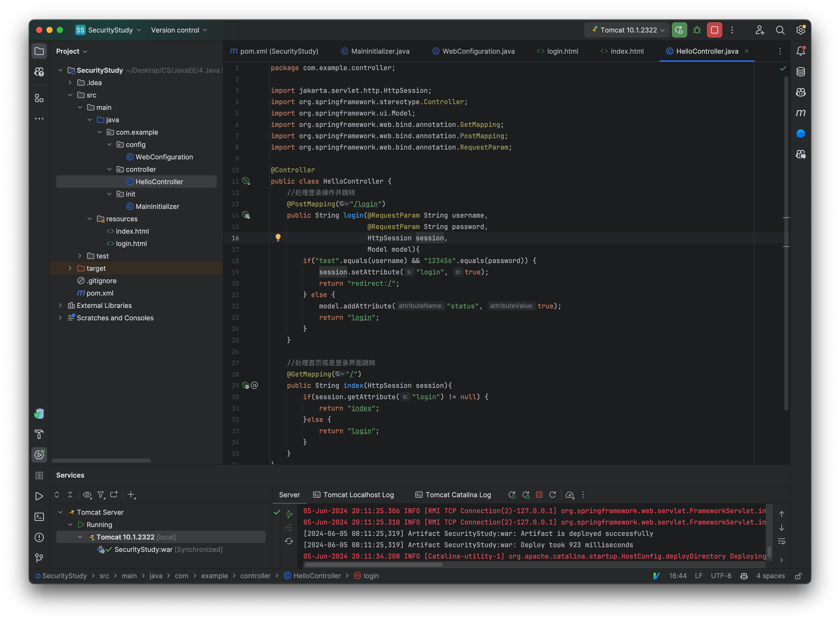Open the Database tool window
This screenshot has height=622, width=840.
(x=801, y=71)
